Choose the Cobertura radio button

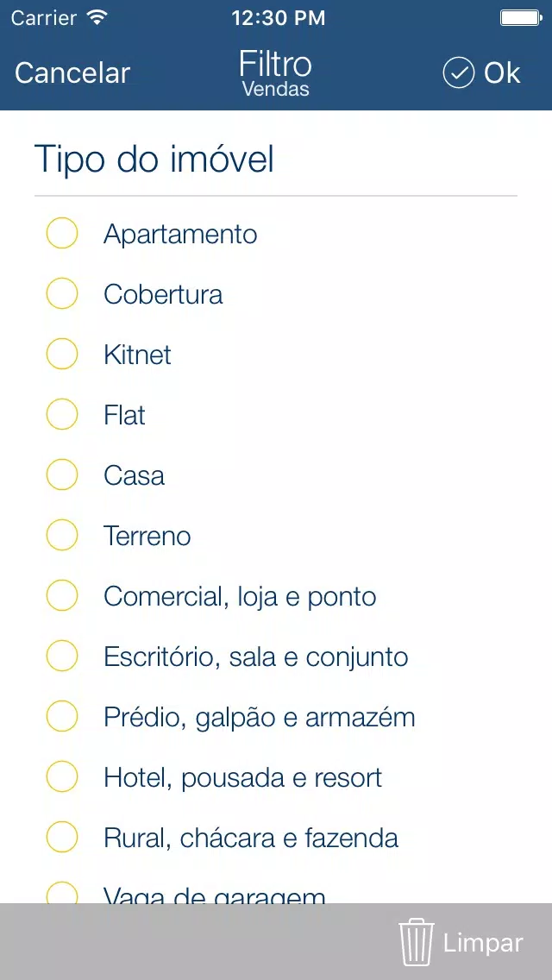point(62,294)
